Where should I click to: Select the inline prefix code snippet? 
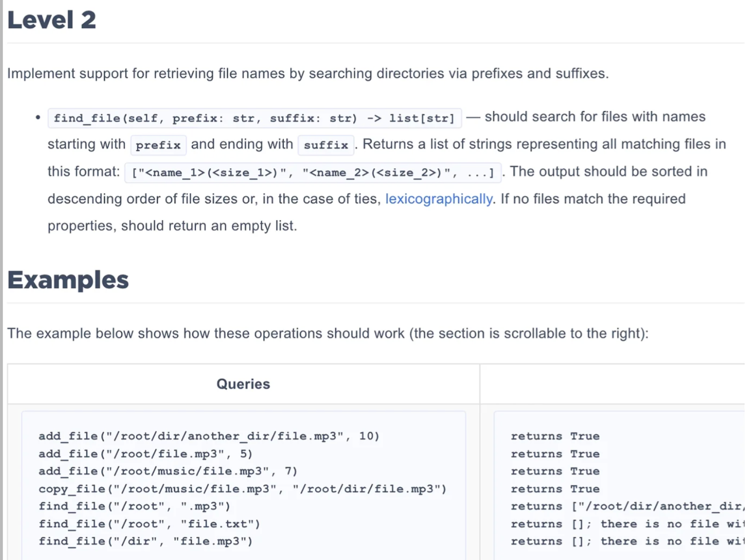click(158, 145)
